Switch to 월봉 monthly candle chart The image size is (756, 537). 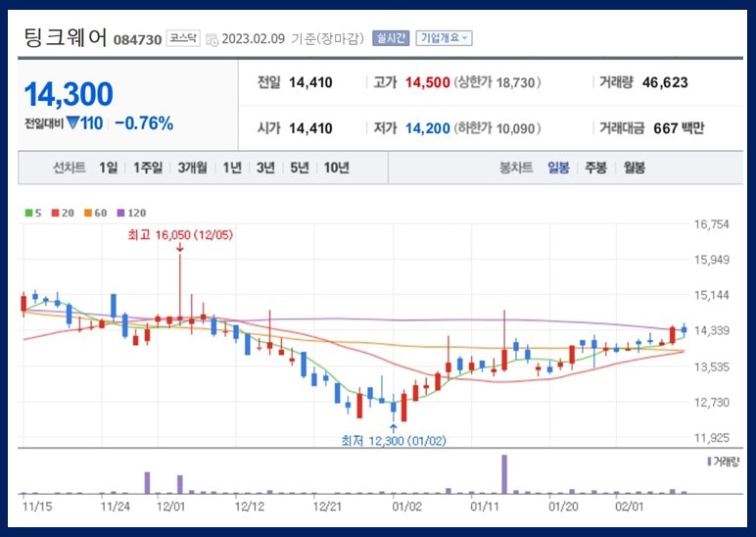tap(634, 168)
